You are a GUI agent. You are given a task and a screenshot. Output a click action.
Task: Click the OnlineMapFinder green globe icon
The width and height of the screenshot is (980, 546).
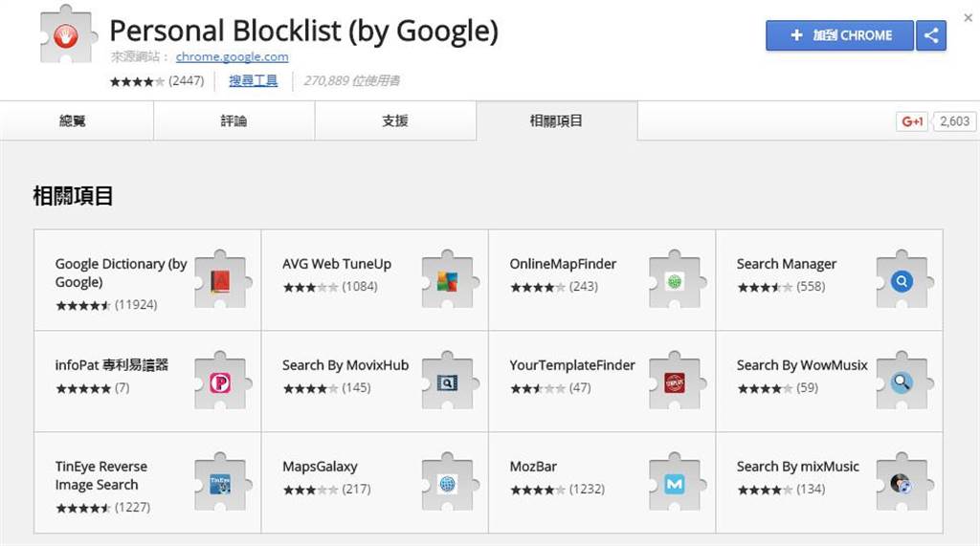click(675, 282)
